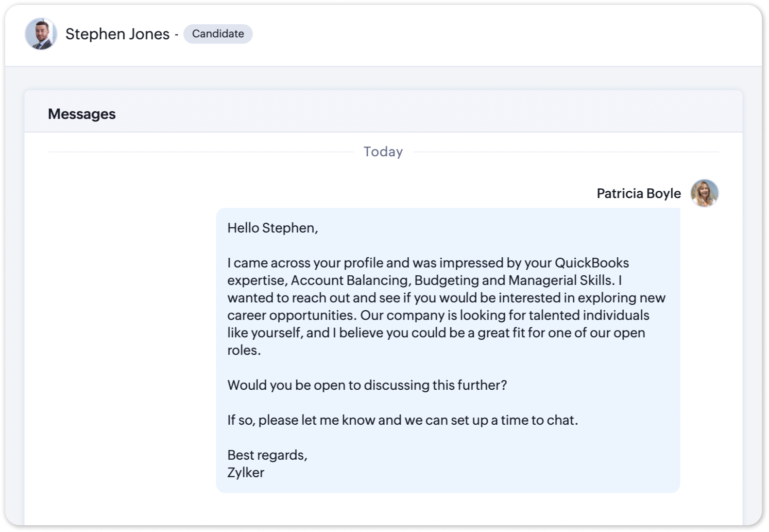Click Patricia Boyle's avatar picture
Screen dimensions: 769x532
click(x=704, y=193)
